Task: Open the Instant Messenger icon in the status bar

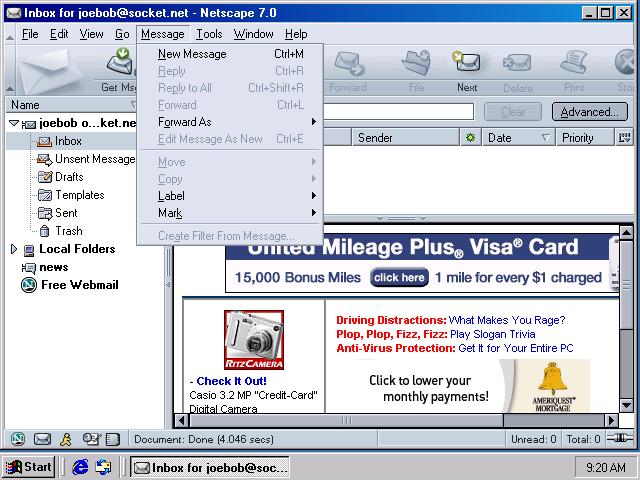Action: point(66,439)
